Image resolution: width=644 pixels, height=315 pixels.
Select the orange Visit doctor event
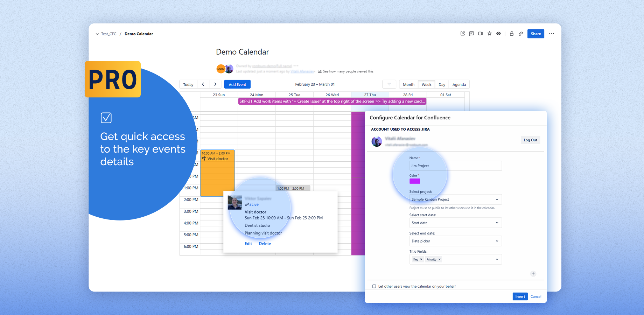pos(217,173)
